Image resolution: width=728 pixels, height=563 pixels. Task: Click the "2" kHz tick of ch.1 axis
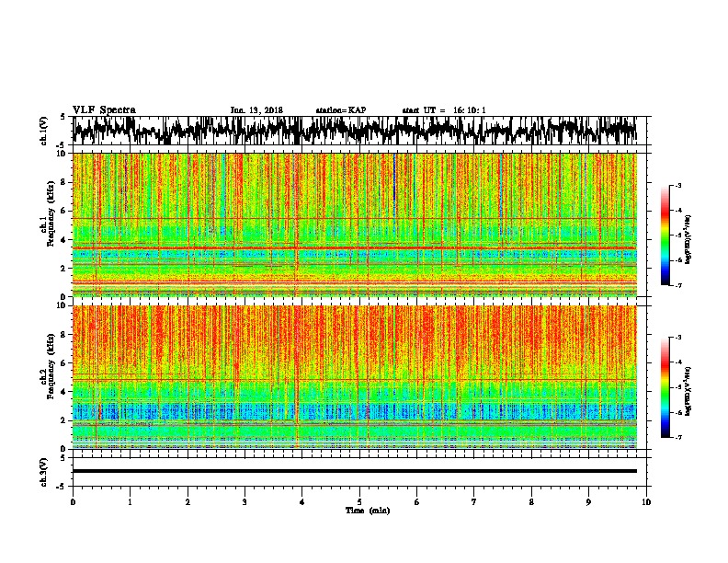[x=64, y=269]
